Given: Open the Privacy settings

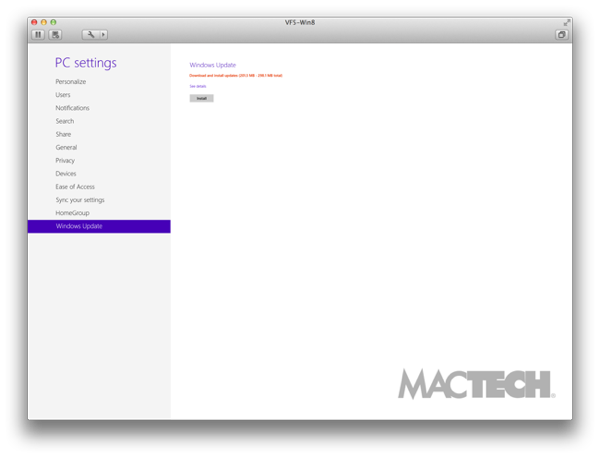Looking at the screenshot, I should tap(65, 160).
